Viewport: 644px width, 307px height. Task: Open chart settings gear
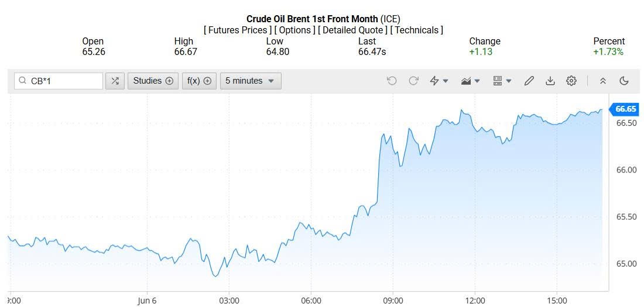click(571, 81)
